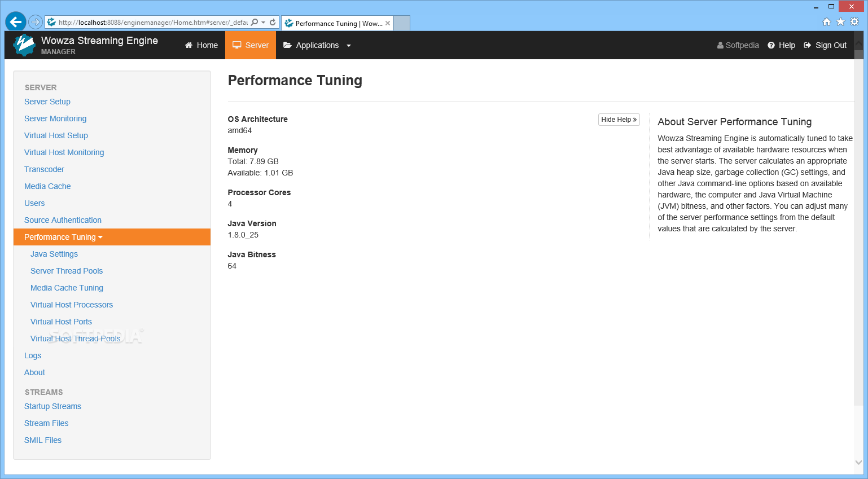Click the Performance Tuning page heading
Viewport: 868px width, 479px height.
(x=295, y=81)
